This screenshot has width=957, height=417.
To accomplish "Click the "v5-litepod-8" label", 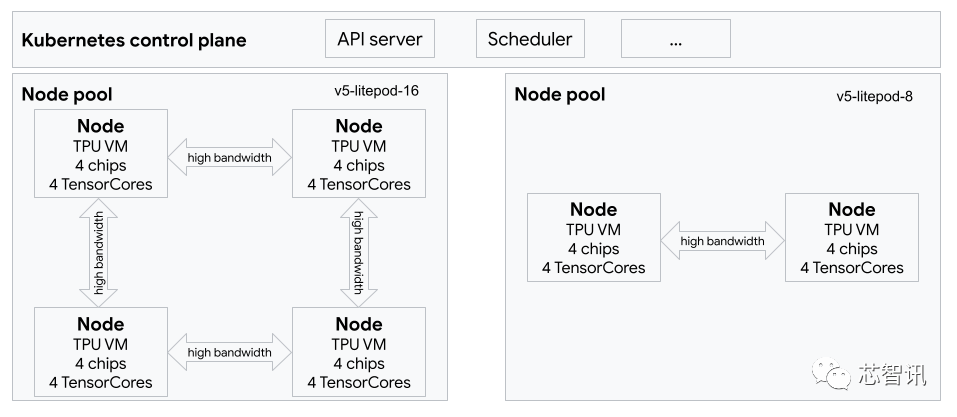I will click(874, 96).
